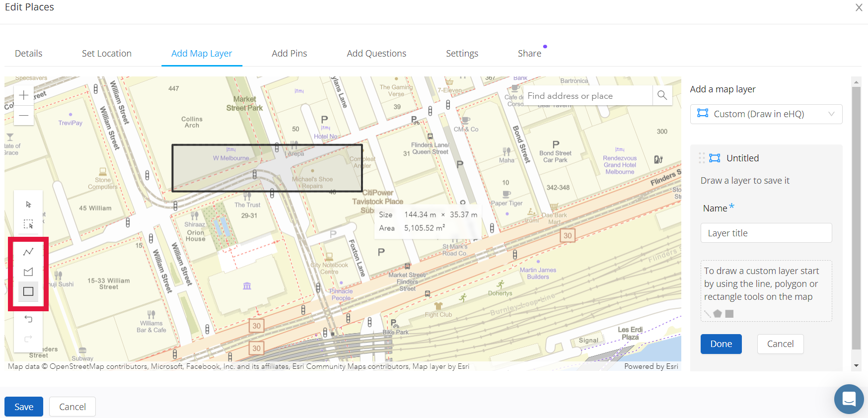Zoom in on the map

click(x=23, y=95)
